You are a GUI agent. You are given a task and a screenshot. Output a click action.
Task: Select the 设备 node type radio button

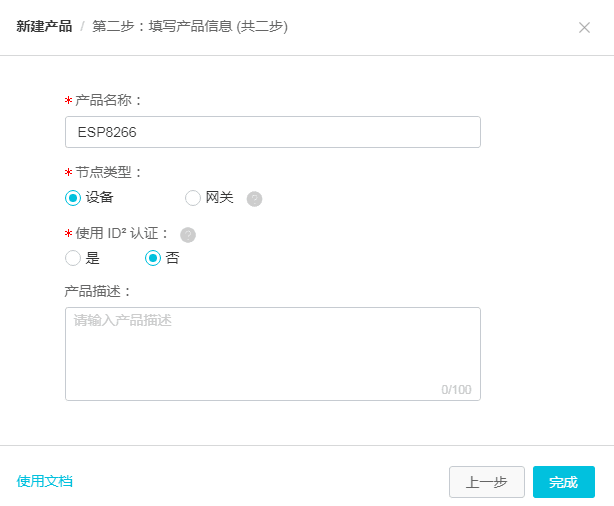pos(73,198)
